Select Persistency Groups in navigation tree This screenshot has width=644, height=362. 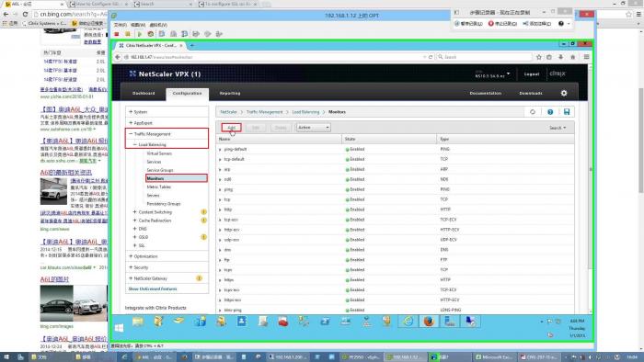pyautogui.click(x=164, y=204)
